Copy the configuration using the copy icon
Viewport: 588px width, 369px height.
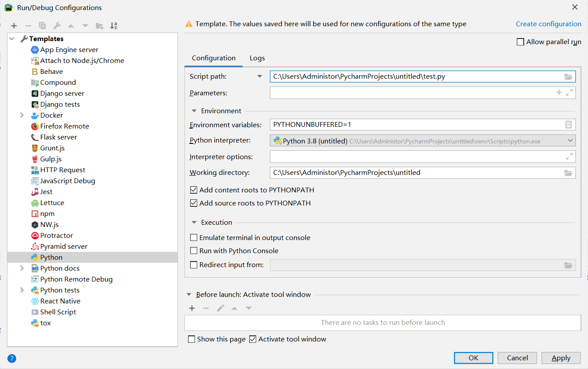point(42,26)
